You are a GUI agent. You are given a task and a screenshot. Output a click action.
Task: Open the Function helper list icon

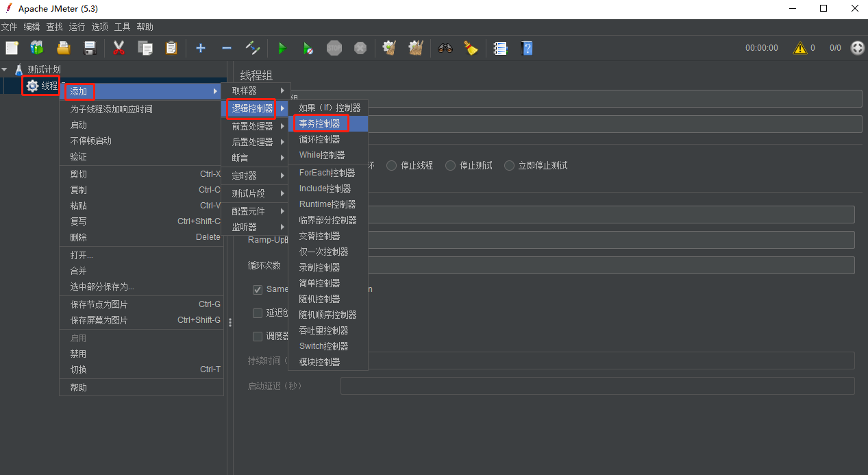coord(501,48)
